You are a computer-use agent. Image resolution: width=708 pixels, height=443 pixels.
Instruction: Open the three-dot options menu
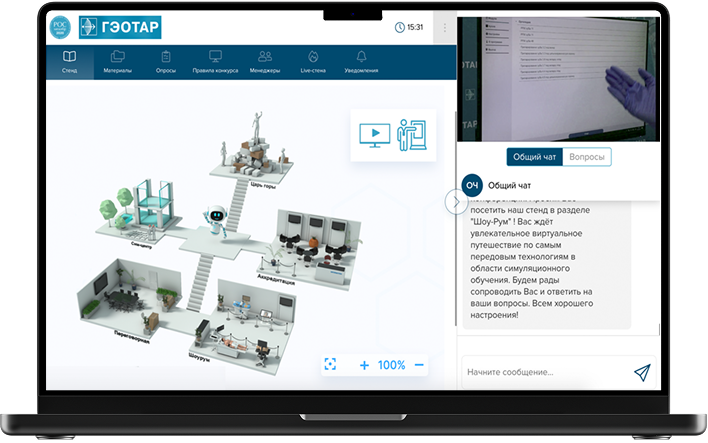(445, 28)
